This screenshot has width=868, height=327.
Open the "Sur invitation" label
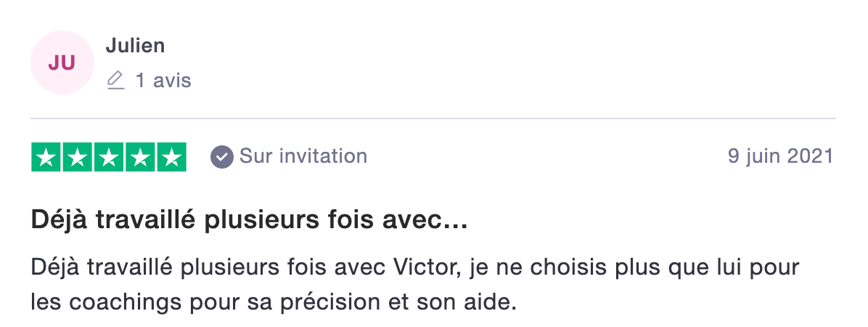coord(303,156)
